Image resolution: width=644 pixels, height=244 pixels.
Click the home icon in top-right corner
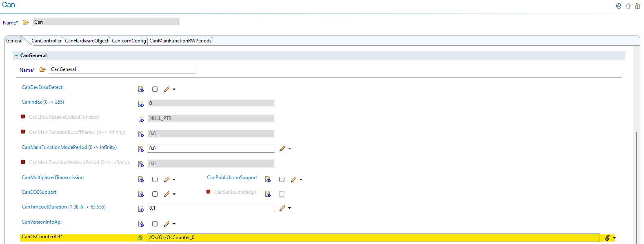(637, 6)
